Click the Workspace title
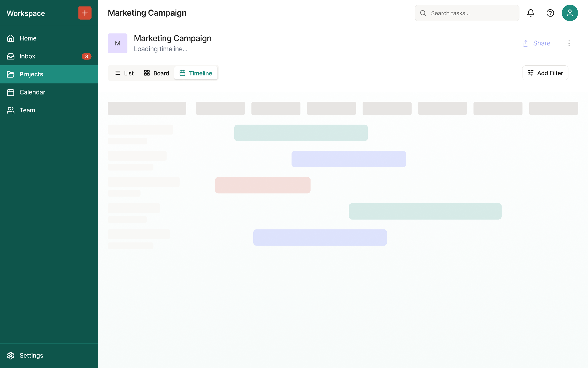588x368 pixels. pyautogui.click(x=26, y=13)
